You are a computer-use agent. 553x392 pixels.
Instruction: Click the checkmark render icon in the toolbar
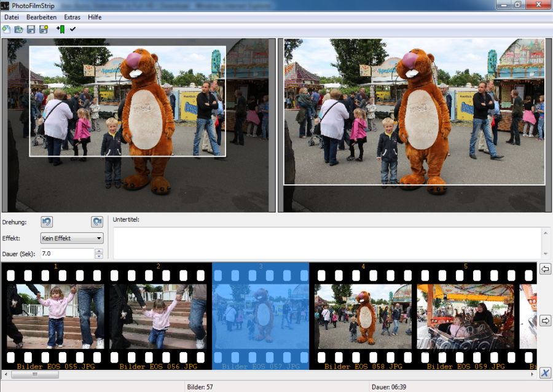pos(73,29)
